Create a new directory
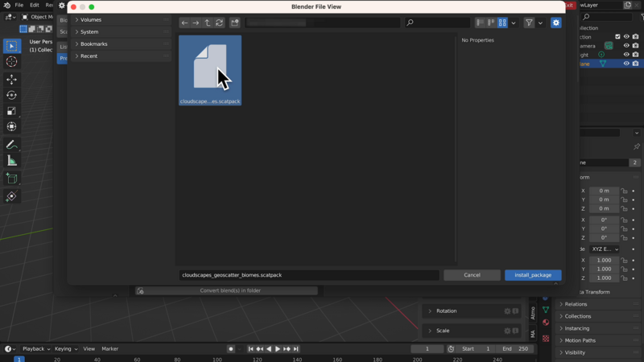 234,23
